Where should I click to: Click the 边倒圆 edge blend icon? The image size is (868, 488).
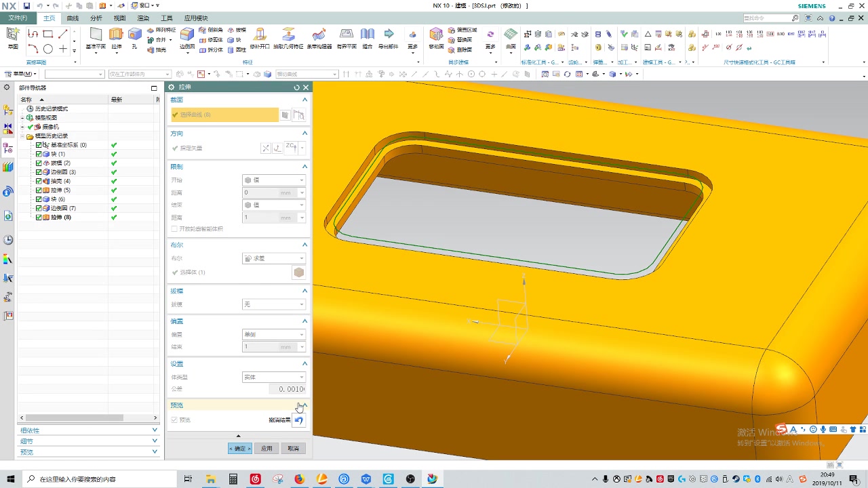click(187, 38)
